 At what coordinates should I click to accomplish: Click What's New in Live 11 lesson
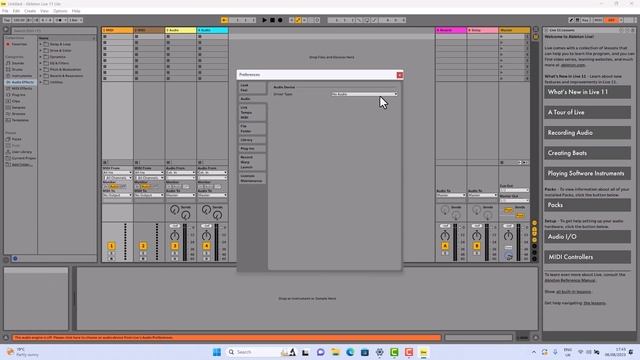click(587, 92)
